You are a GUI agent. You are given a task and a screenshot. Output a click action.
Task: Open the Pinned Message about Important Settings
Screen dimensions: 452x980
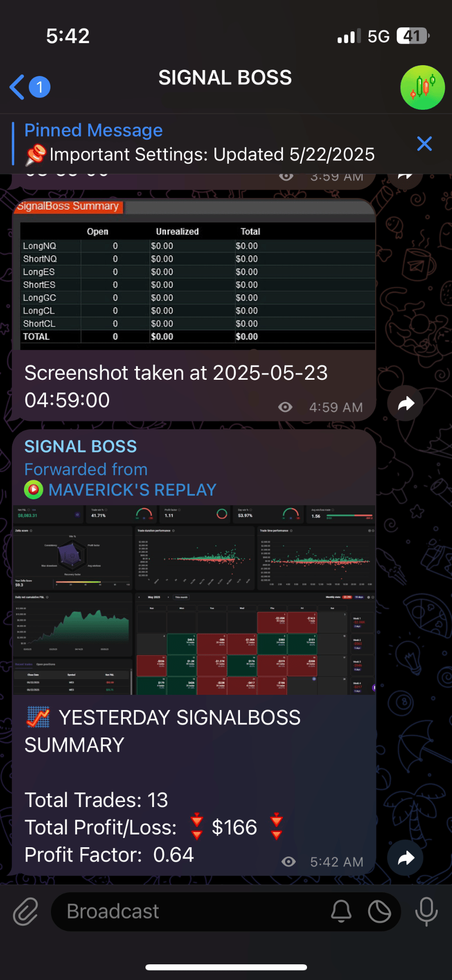coord(200,143)
